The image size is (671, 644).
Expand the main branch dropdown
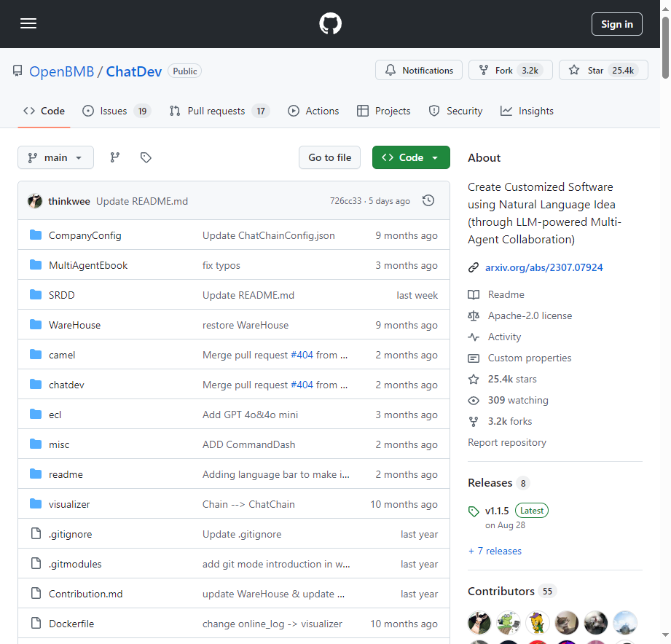(x=55, y=157)
